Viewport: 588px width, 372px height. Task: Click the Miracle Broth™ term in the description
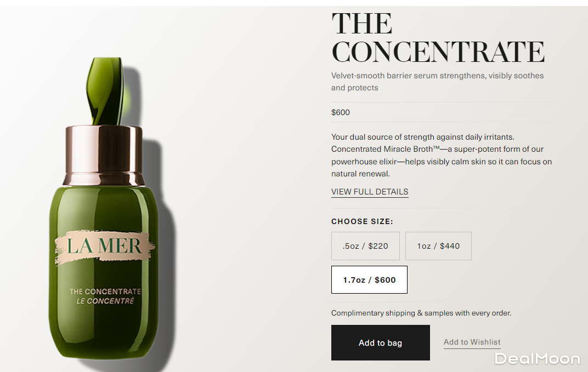[412, 149]
